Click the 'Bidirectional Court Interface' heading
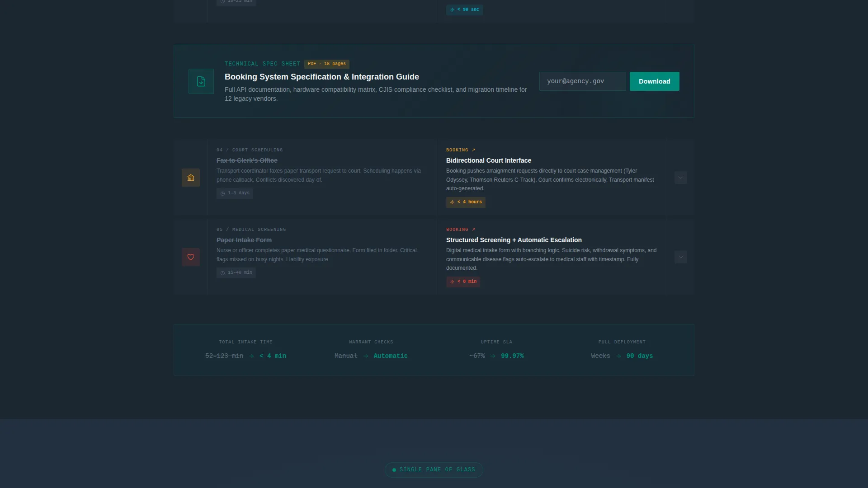 click(489, 160)
